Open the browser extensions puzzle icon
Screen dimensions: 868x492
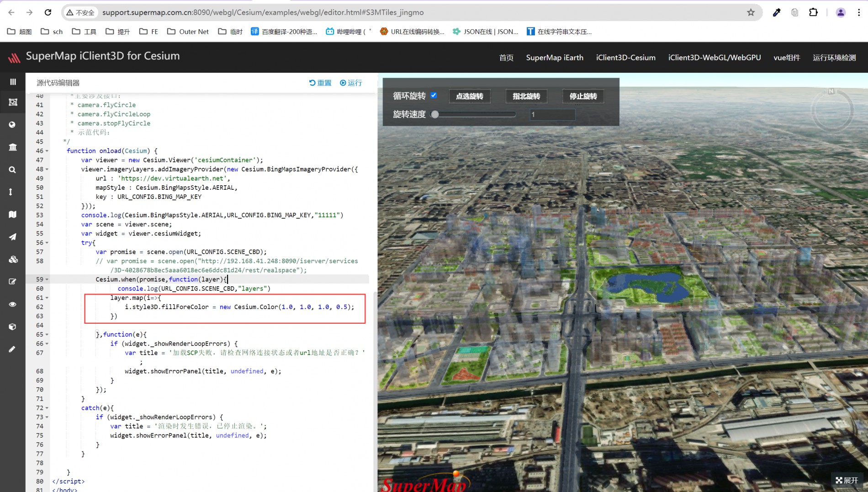point(813,12)
